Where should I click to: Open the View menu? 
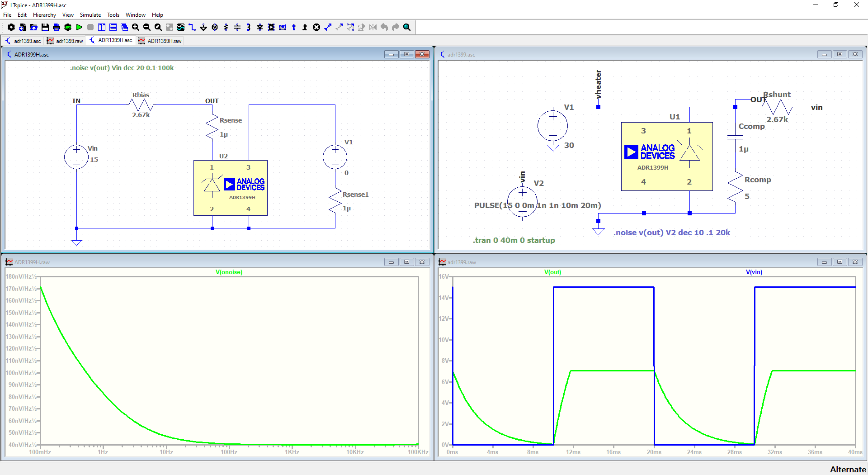(68, 15)
